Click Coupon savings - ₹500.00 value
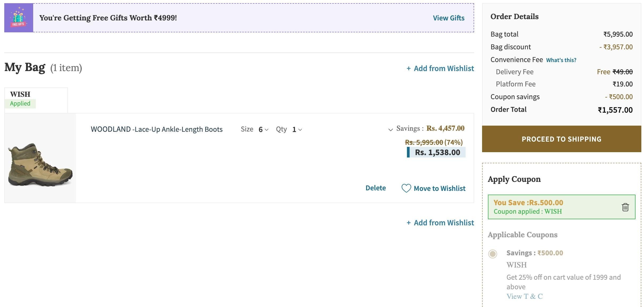This screenshot has width=644, height=307. click(619, 97)
